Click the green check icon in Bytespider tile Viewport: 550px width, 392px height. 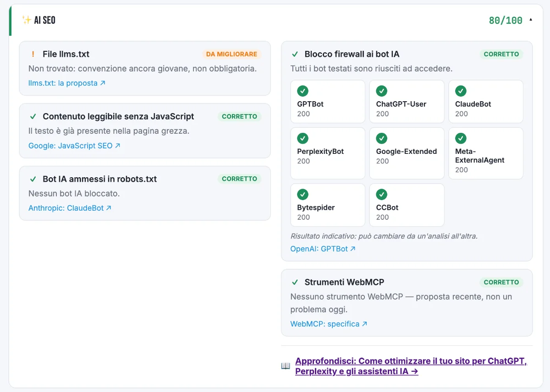(302, 194)
